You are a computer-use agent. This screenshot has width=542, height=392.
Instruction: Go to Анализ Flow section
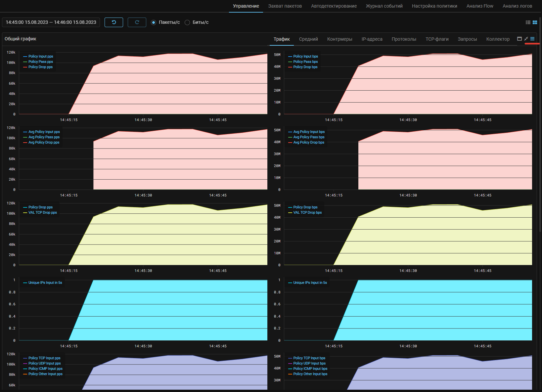click(x=480, y=6)
